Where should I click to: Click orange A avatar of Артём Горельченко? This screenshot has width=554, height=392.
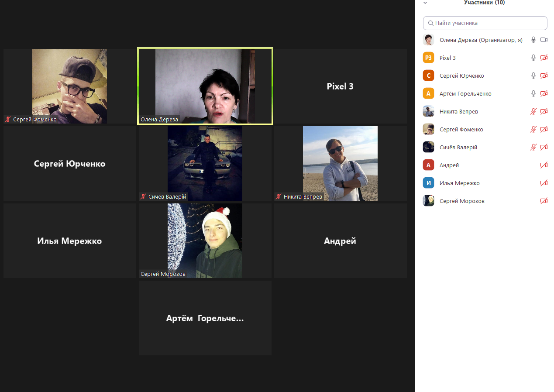pyautogui.click(x=429, y=93)
